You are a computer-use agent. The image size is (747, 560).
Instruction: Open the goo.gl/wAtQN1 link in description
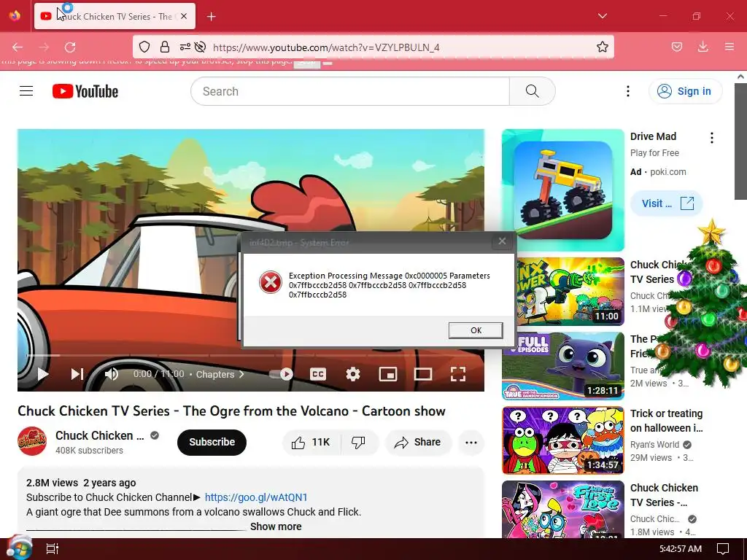256,497
